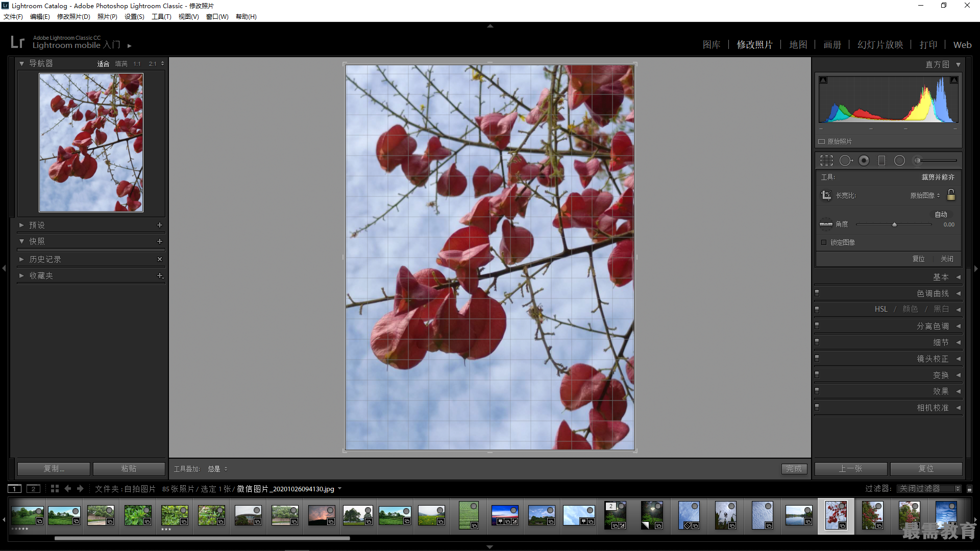The height and width of the screenshot is (551, 980).
Task: Adjust the 角度 slider handle
Action: click(x=894, y=224)
